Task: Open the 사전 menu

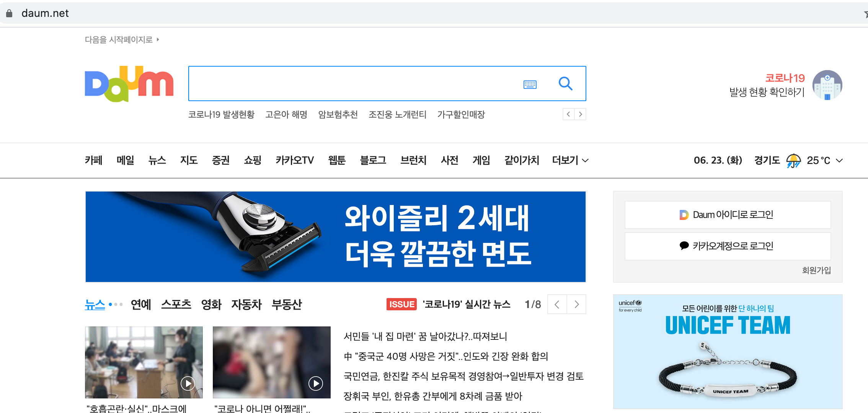Action: tap(449, 160)
